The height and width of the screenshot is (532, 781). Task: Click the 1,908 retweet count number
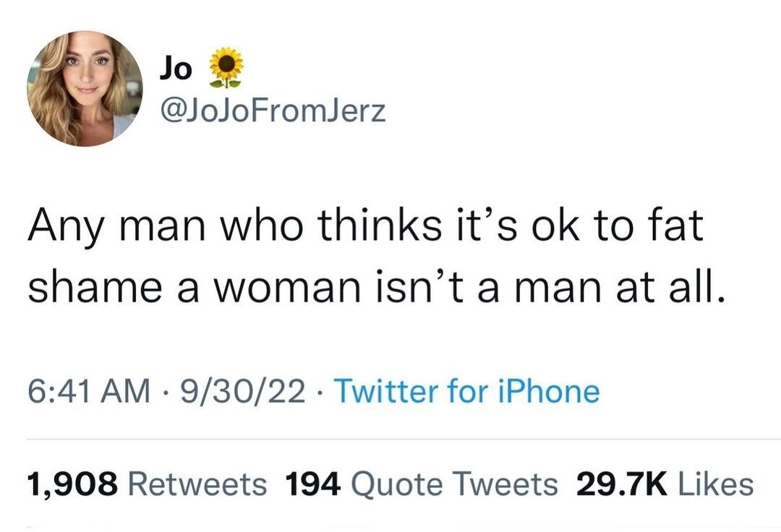[72, 484]
